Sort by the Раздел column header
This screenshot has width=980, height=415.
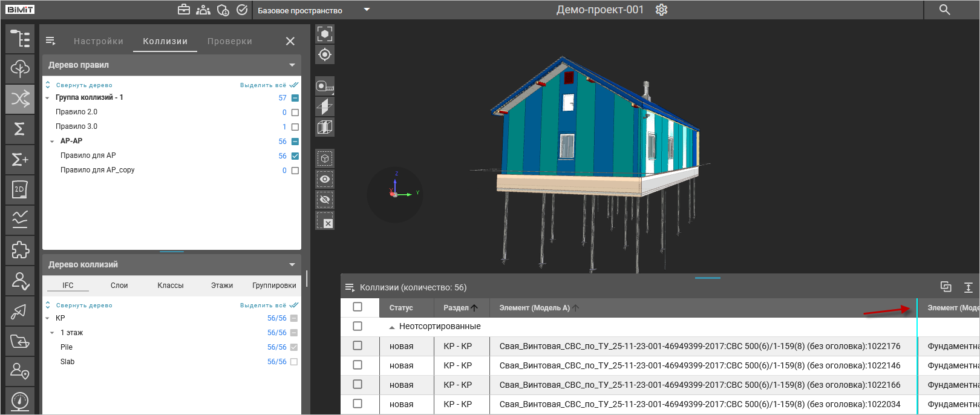coord(456,308)
